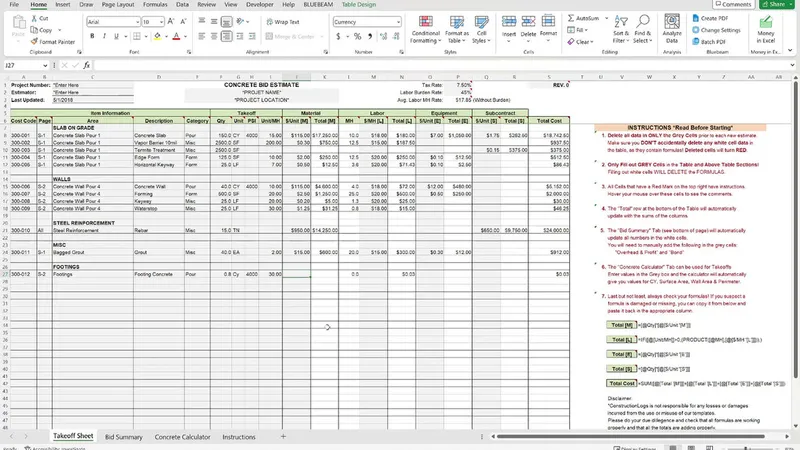
Task: Toggle Bold formatting
Action: [x=92, y=36]
